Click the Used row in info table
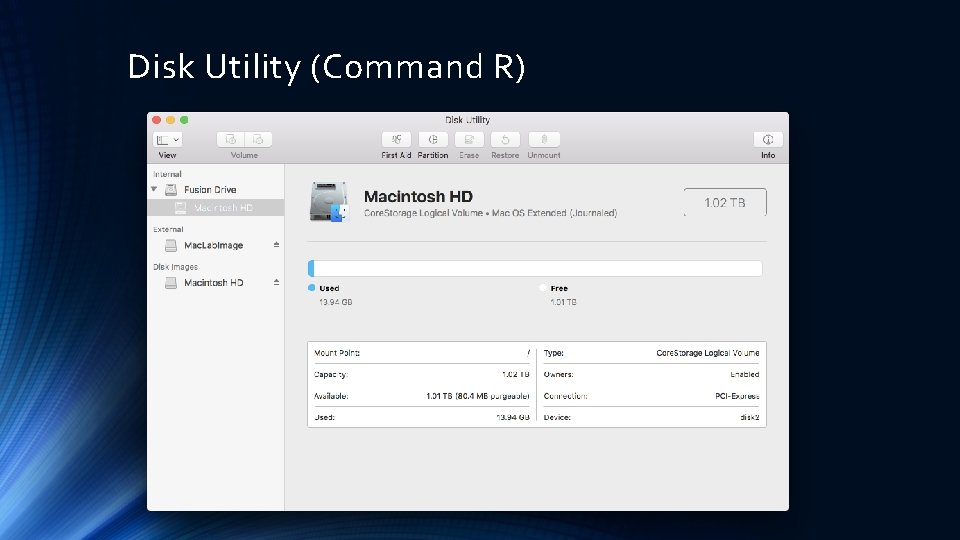 pyautogui.click(x=421, y=418)
